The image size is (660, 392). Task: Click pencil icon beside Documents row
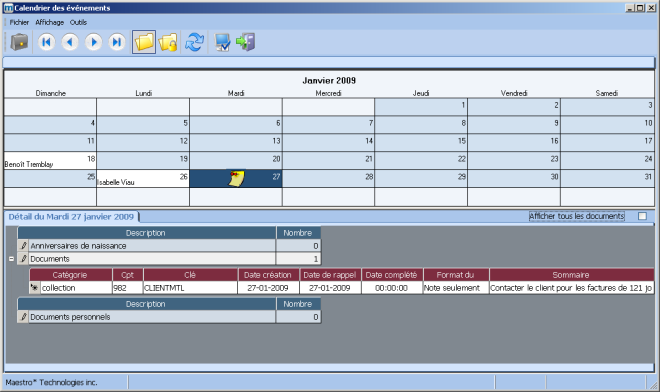[x=24, y=259]
